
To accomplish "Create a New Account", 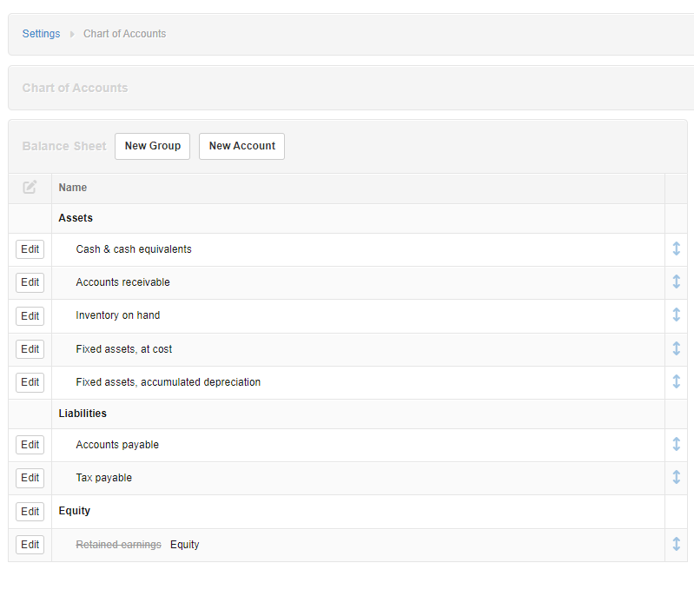I will click(241, 146).
